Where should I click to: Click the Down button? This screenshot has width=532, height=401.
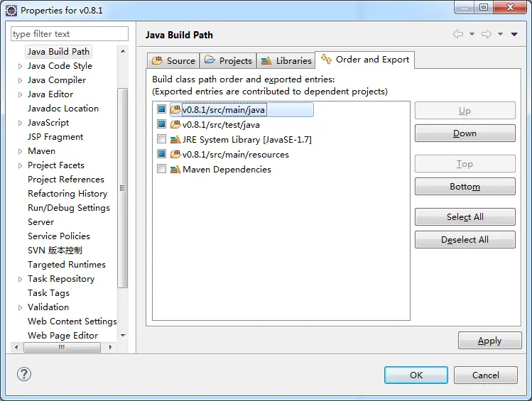click(x=465, y=133)
